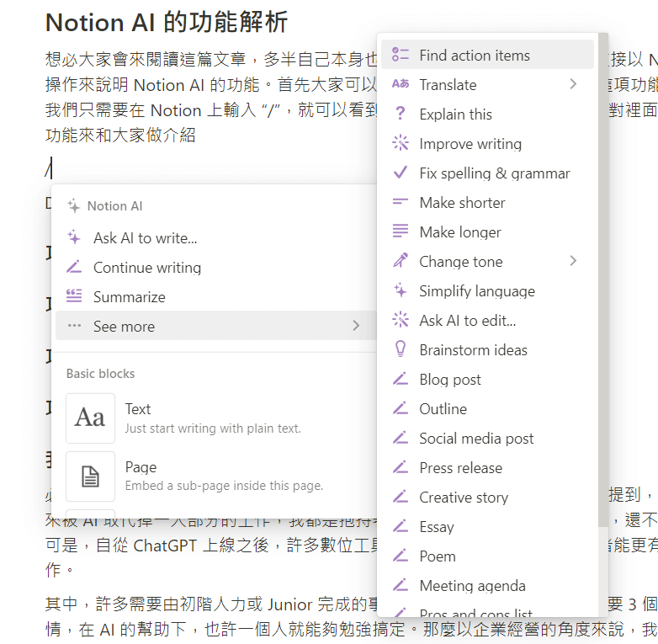Image resolution: width=658 pixels, height=644 pixels.
Task: Choose Essay draft option
Action: pyautogui.click(x=488, y=526)
